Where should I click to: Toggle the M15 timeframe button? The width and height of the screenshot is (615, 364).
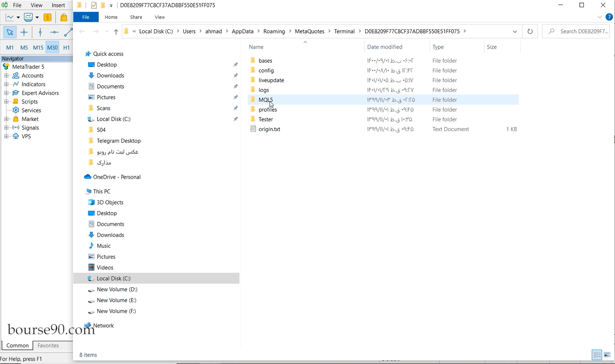point(38,47)
